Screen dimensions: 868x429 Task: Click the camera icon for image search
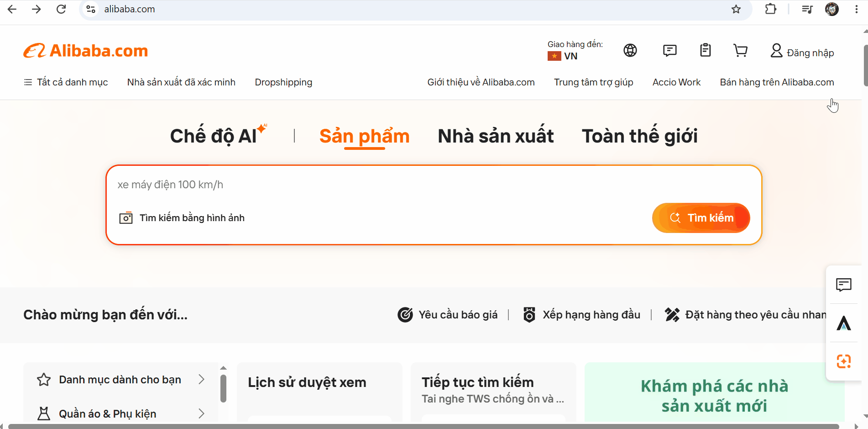coord(126,218)
